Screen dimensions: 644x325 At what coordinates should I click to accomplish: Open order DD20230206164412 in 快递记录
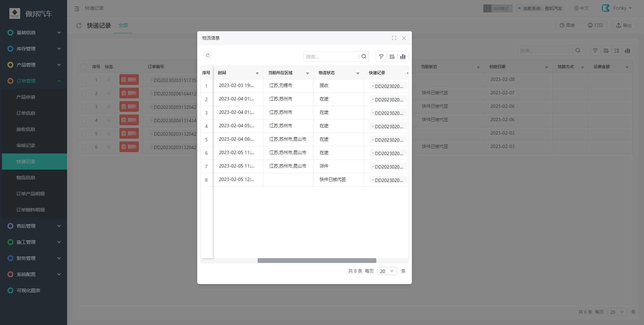click(x=174, y=94)
